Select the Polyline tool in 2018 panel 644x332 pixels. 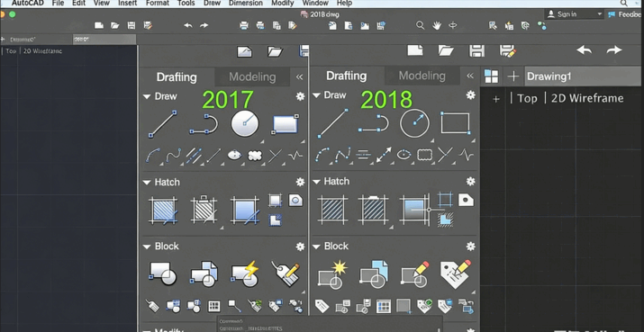(x=373, y=123)
